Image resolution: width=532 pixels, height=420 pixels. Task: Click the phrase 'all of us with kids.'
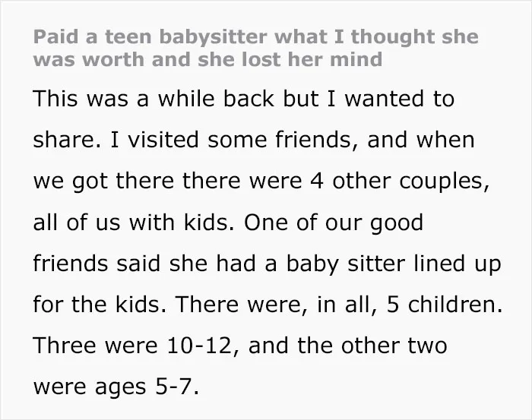[134, 223]
